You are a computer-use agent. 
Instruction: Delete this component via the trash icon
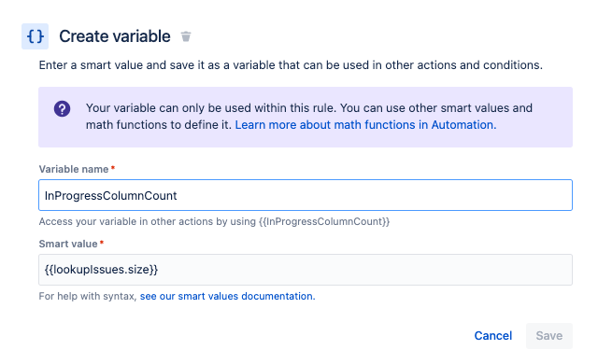coord(186,36)
